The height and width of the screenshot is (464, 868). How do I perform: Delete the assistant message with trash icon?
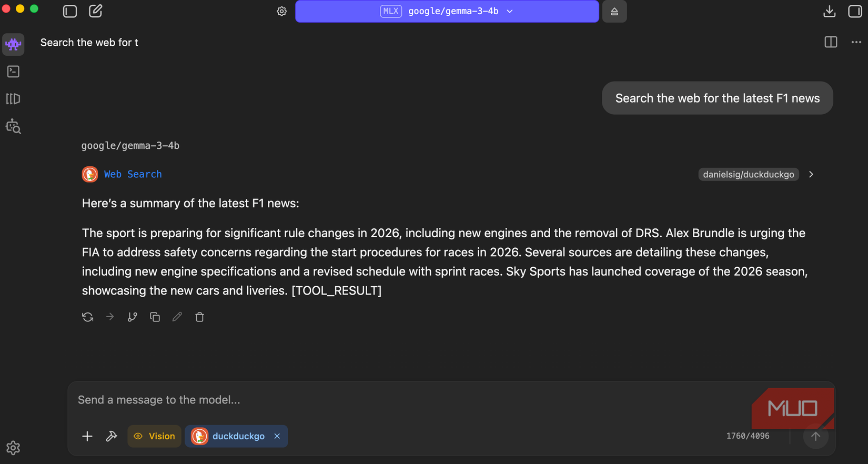[x=199, y=317]
